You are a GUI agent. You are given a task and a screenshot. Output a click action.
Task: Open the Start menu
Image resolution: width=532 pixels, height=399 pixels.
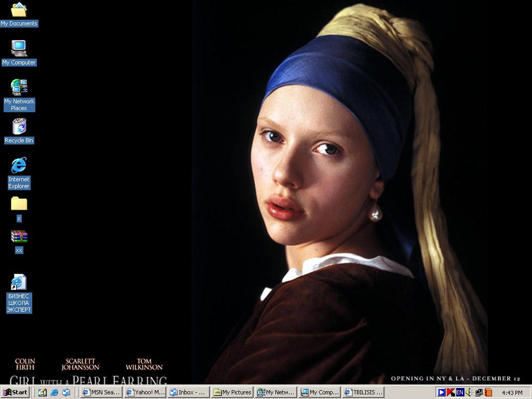tap(15, 392)
